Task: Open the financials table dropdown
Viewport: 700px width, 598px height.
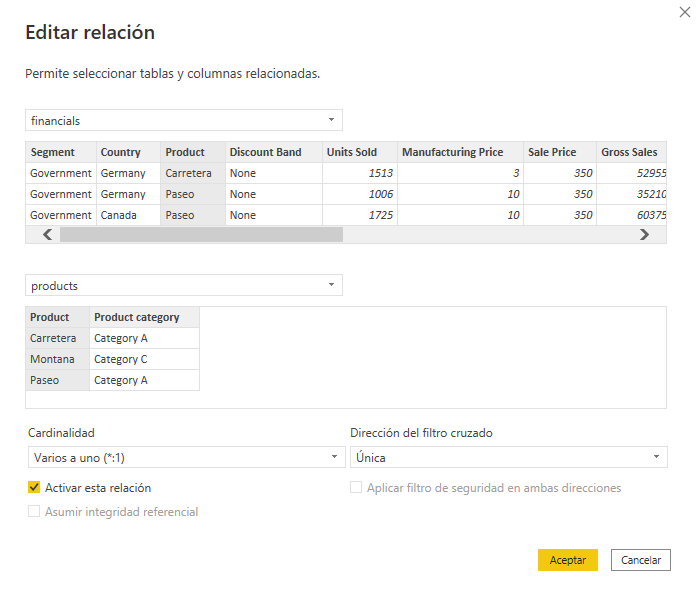Action: tap(183, 120)
